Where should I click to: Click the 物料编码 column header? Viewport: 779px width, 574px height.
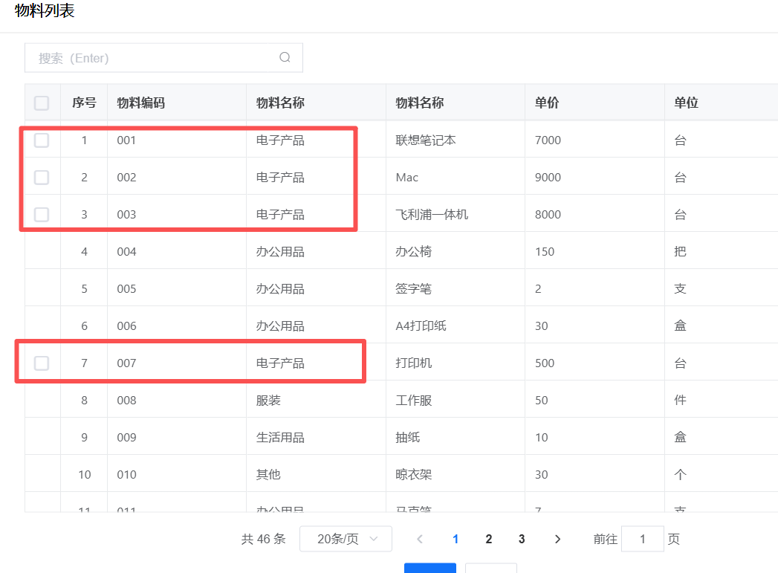click(x=141, y=103)
